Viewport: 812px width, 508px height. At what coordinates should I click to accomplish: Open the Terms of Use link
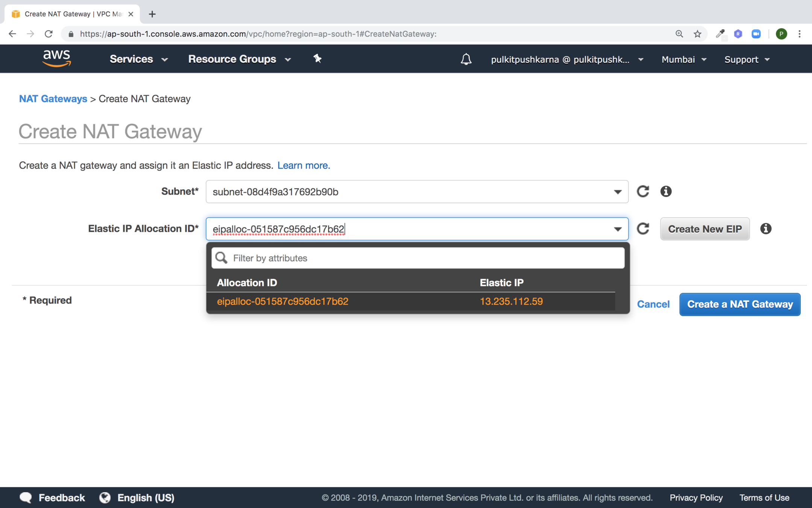[x=764, y=497]
